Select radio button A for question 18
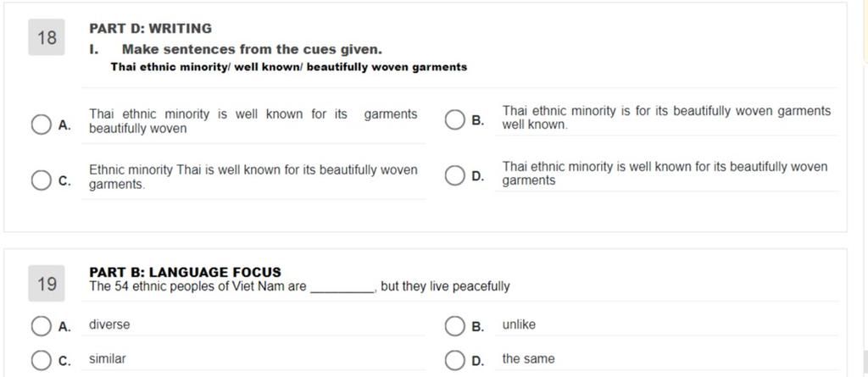 point(41,125)
